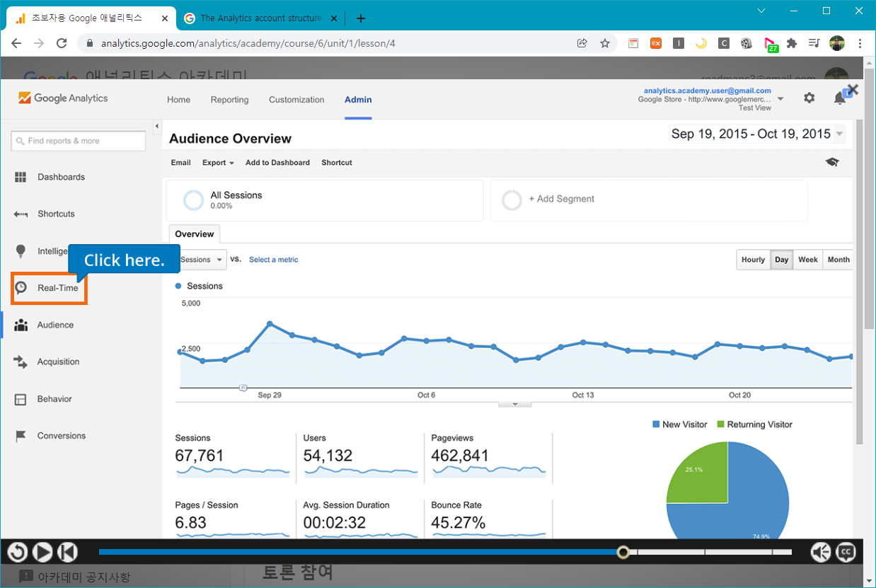Click Select a metric link
This screenshot has width=876, height=588.
[x=273, y=260]
